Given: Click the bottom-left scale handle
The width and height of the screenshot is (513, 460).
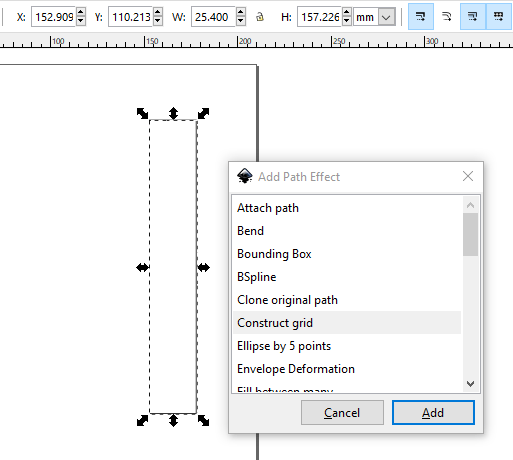Looking at the screenshot, I should coord(143,420).
